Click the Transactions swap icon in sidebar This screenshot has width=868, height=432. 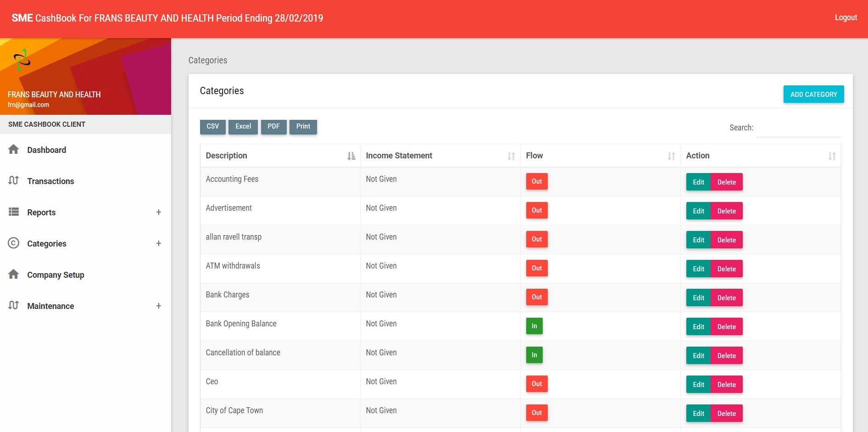pos(14,180)
